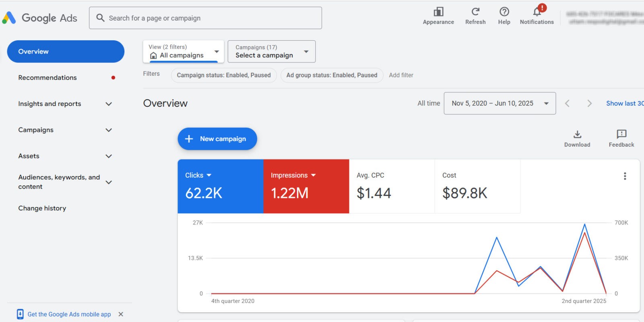
Task: Click the campaign search field
Action: pos(205,18)
